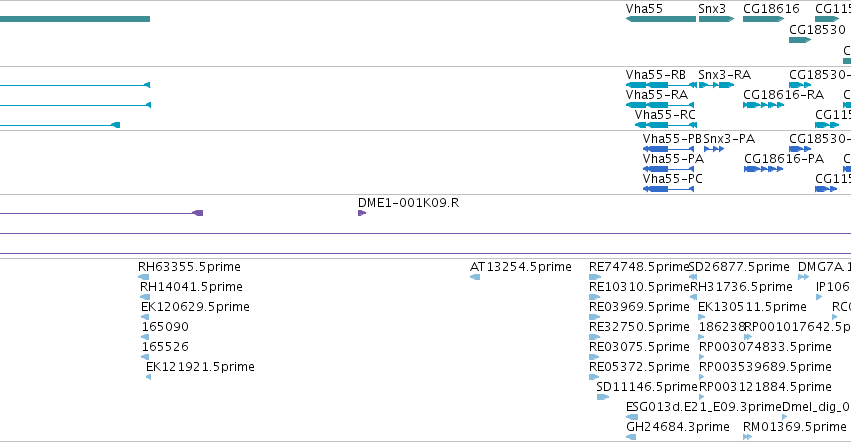
Task: Click RE03969.5prime EST label
Action: click(639, 307)
